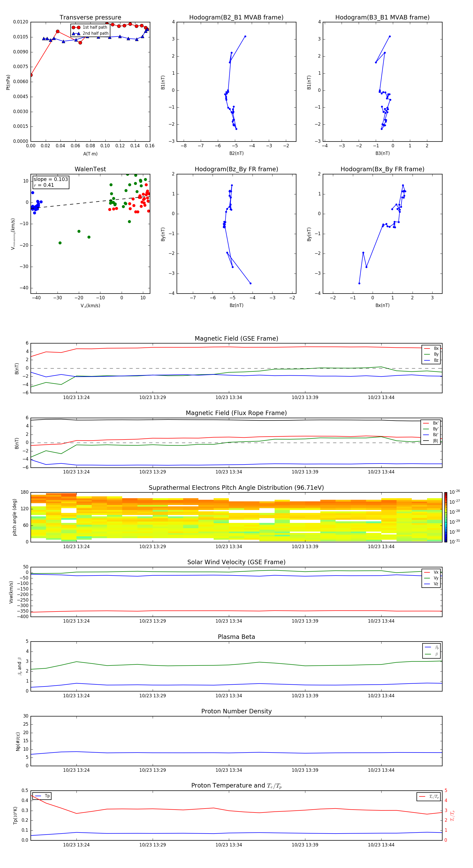Click the 'By' legend entry in GSE plot
Viewport: 473px width, 868px height.
click(x=431, y=354)
